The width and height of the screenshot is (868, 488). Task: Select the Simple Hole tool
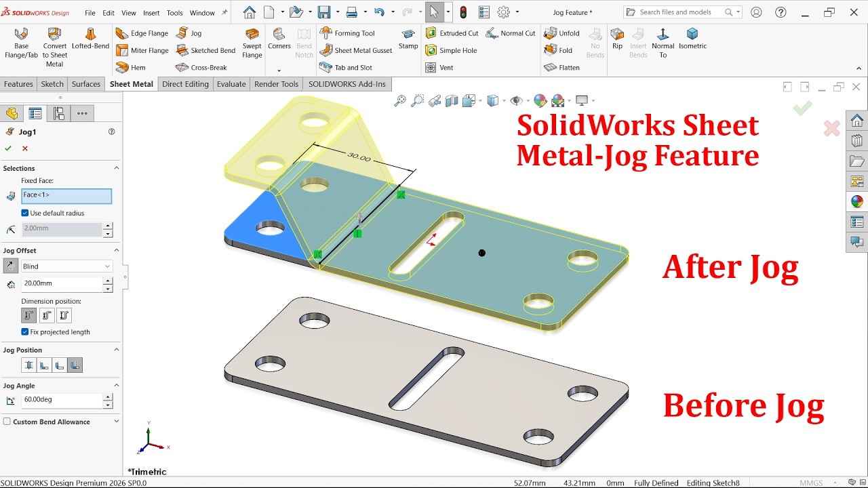451,50
